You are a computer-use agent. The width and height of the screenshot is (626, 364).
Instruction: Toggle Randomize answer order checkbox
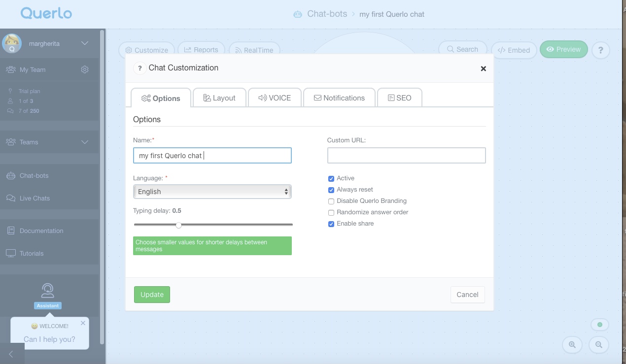[x=331, y=213]
